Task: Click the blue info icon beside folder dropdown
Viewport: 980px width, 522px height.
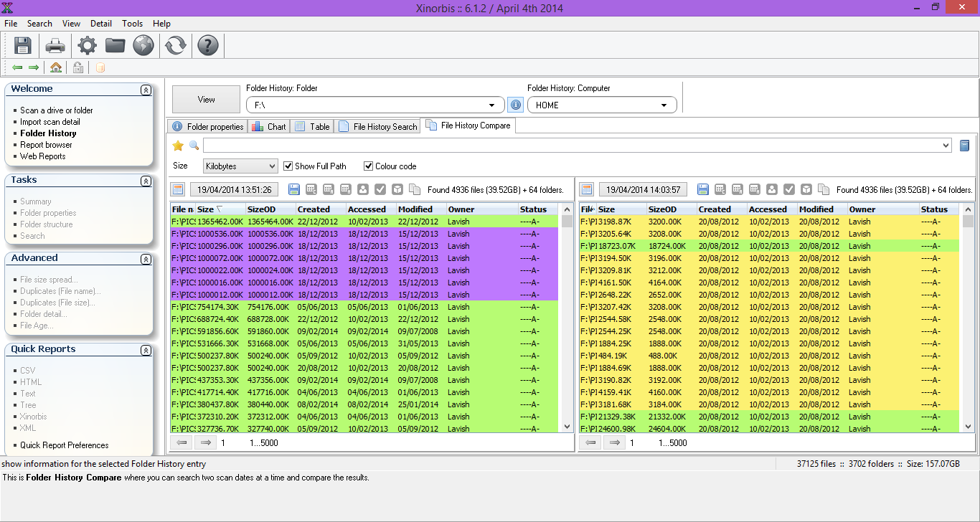Action: tap(515, 105)
